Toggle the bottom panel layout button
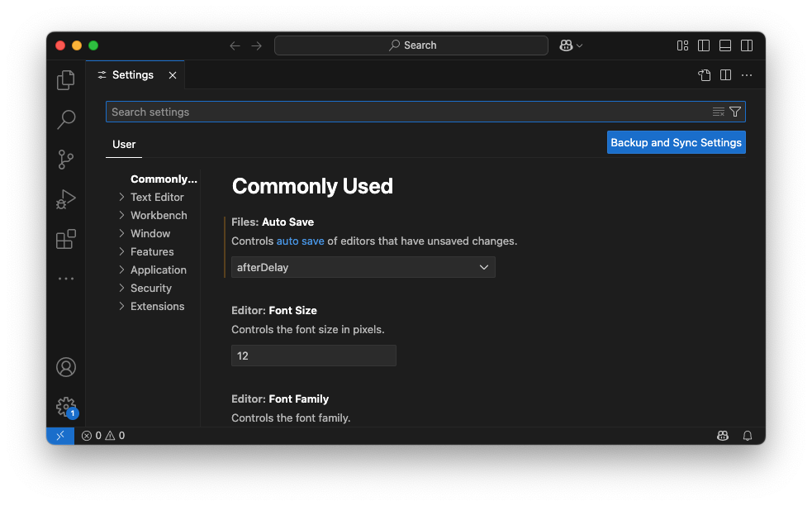Screen dimensions: 812x506 725,45
